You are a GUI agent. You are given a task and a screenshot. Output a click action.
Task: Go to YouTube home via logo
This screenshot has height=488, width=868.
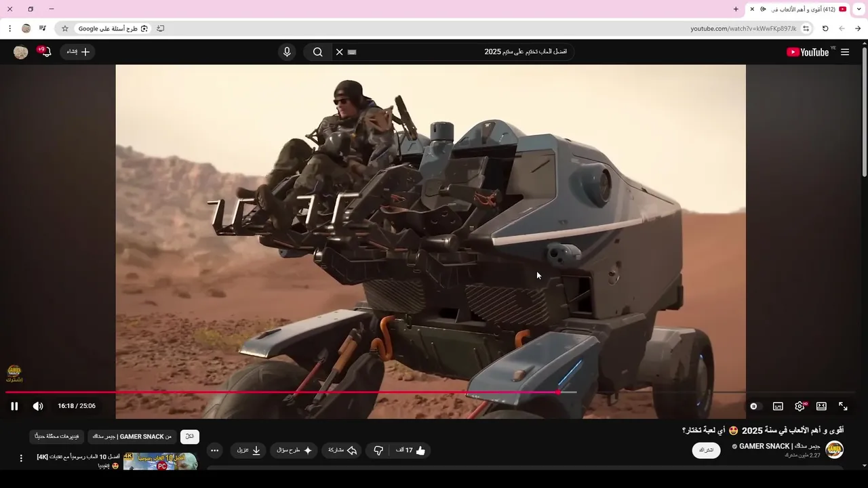(808, 52)
